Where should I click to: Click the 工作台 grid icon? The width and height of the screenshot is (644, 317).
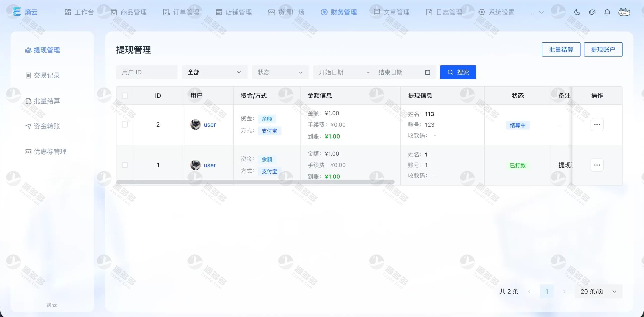pyautogui.click(x=68, y=12)
